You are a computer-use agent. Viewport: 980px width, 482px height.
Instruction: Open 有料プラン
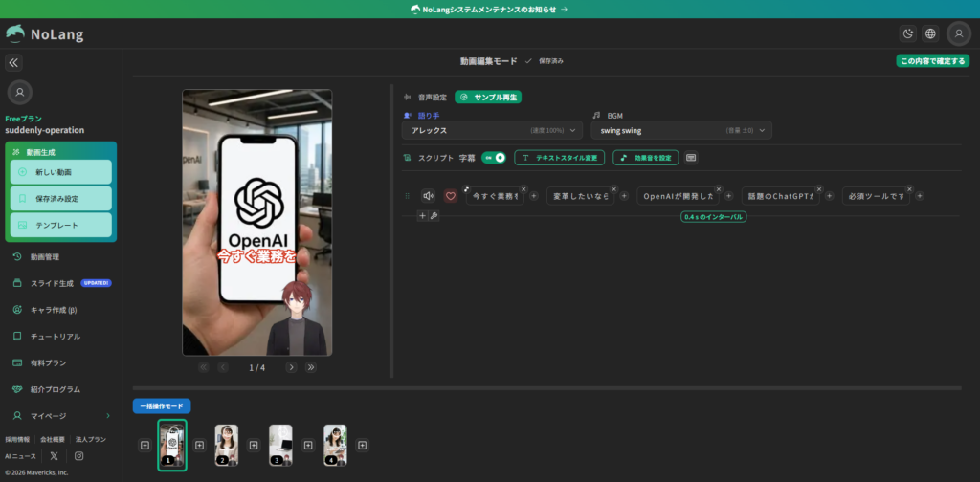tap(48, 362)
